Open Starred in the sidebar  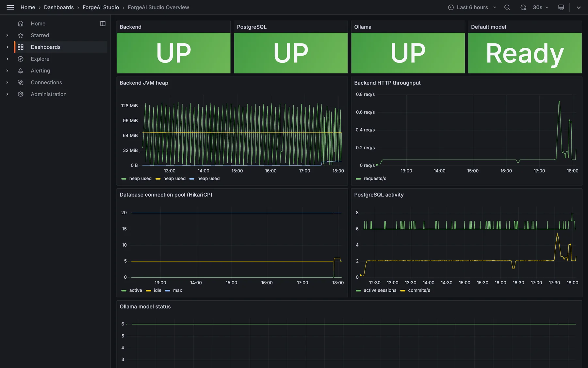click(x=40, y=35)
